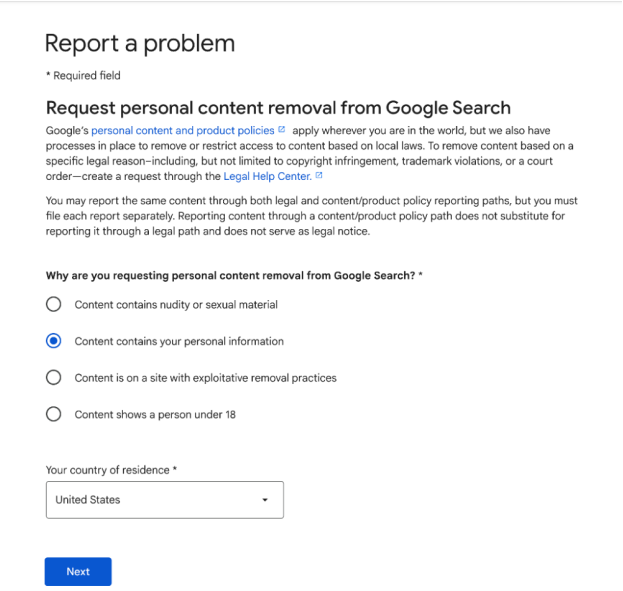Screen dimensions: 623x591
Task: Click the 'Content contains nudity or sexual material' label
Action: (x=176, y=305)
